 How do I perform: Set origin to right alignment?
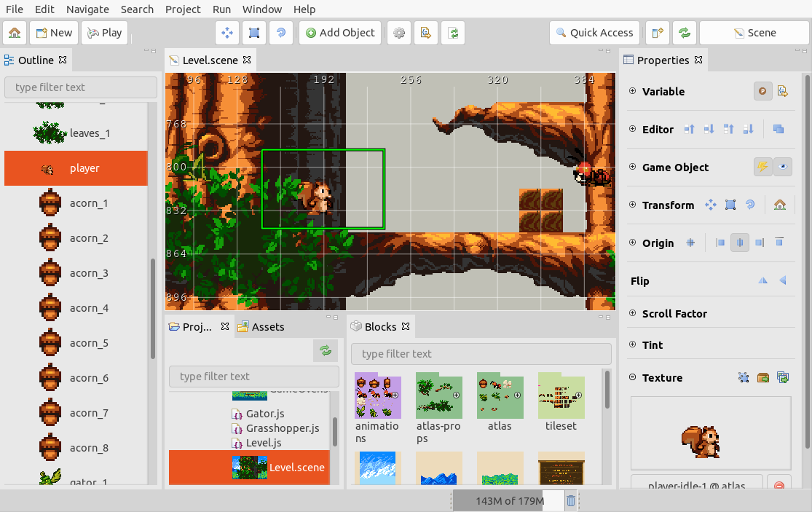click(759, 243)
